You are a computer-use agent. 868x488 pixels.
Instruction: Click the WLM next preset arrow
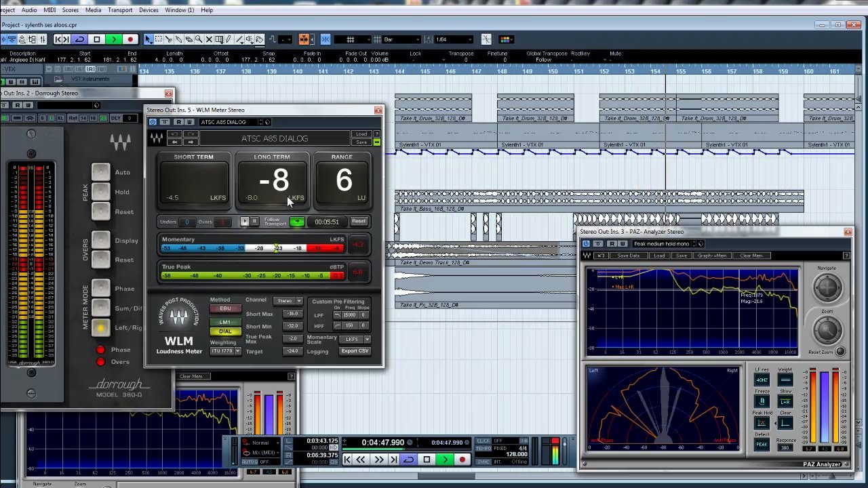191,142
